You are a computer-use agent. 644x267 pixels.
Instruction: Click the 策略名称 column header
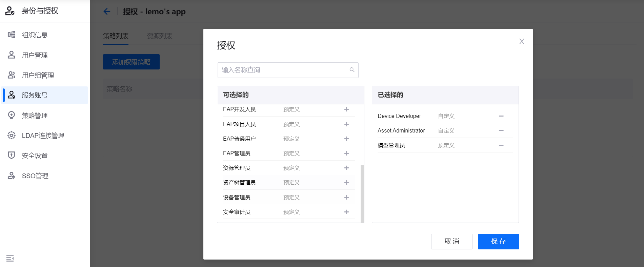119,89
